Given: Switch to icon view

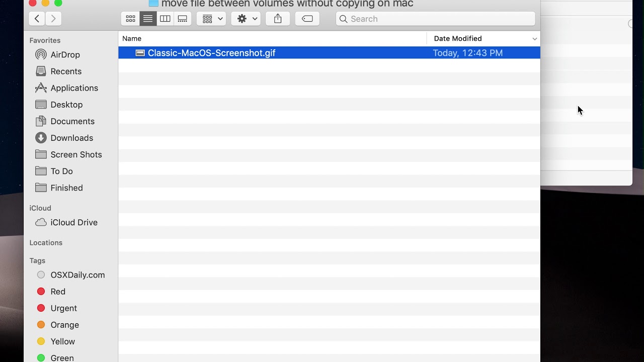Looking at the screenshot, I should point(130,19).
